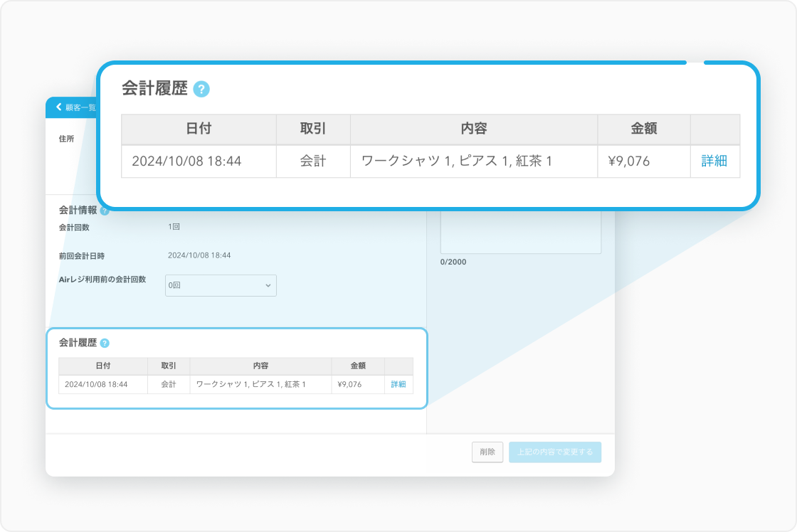
Task: Click help icon beside enlarged 会計履歴 heading
Action: tap(201, 89)
